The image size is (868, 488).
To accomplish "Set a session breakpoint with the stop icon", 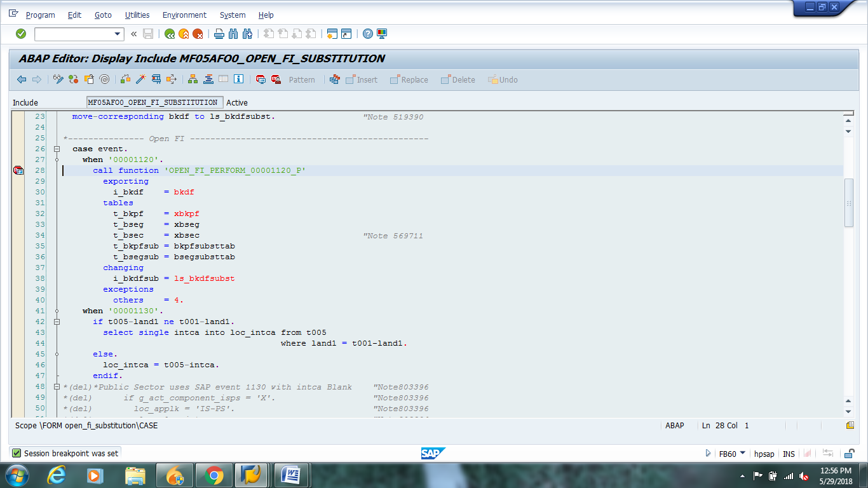I will pyautogui.click(x=260, y=79).
